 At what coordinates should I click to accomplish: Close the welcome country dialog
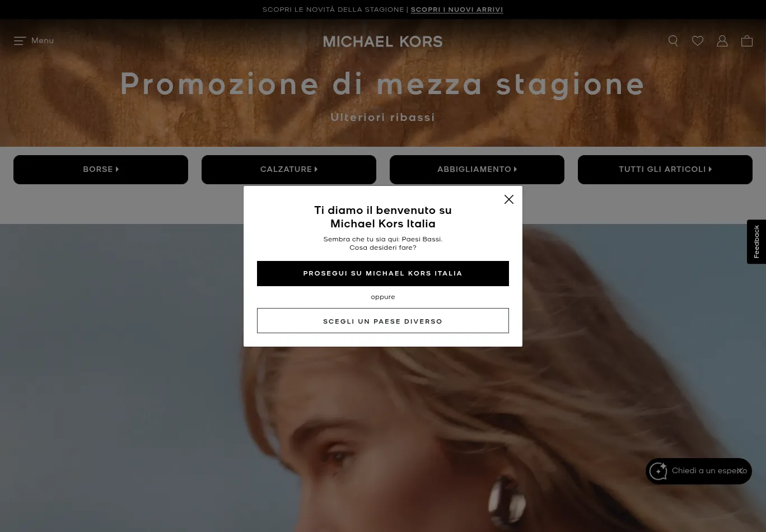click(509, 199)
